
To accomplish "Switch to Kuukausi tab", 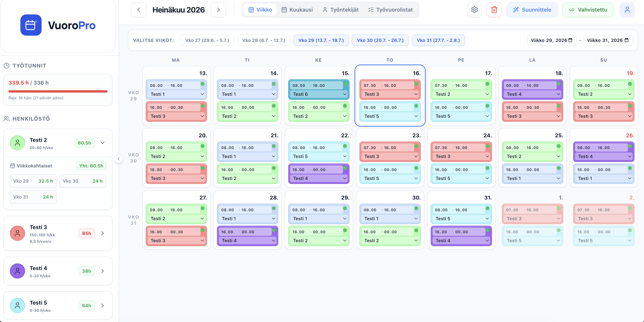I will point(297,10).
